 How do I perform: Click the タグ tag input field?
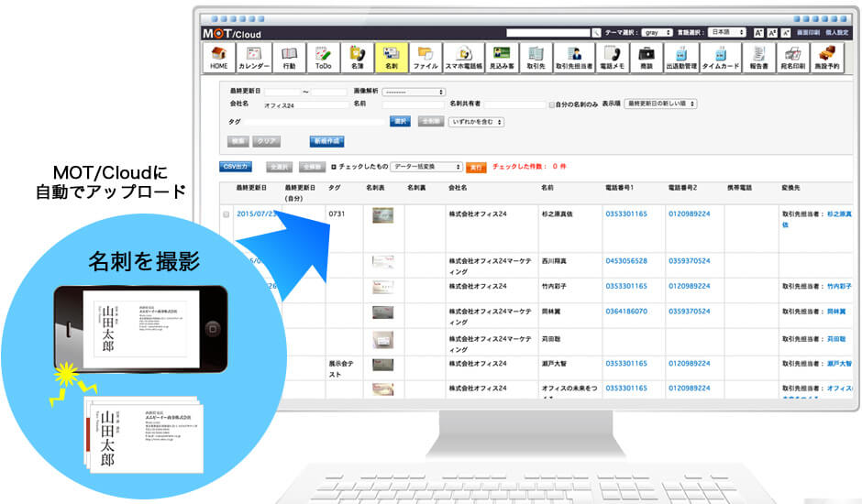coord(315,122)
